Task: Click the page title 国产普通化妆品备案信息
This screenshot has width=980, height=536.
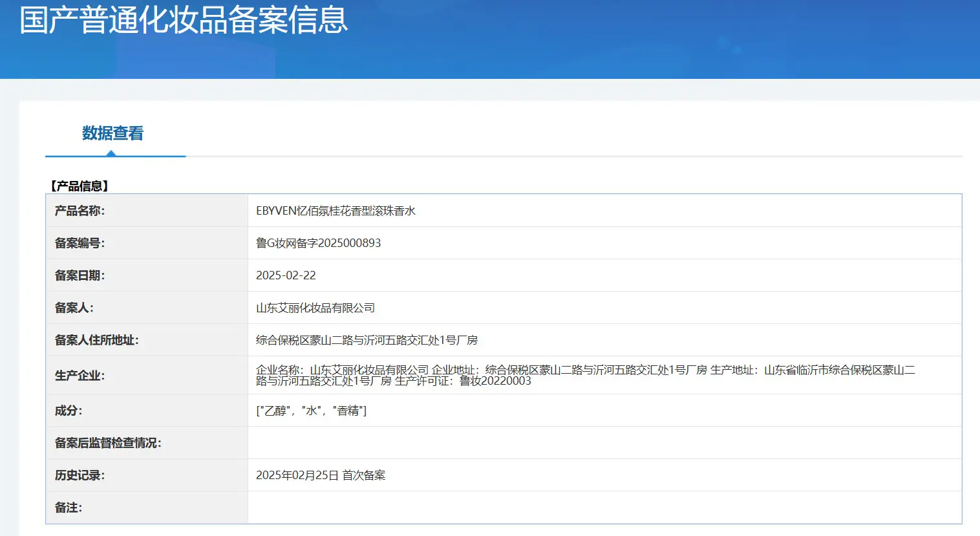Action: (184, 19)
